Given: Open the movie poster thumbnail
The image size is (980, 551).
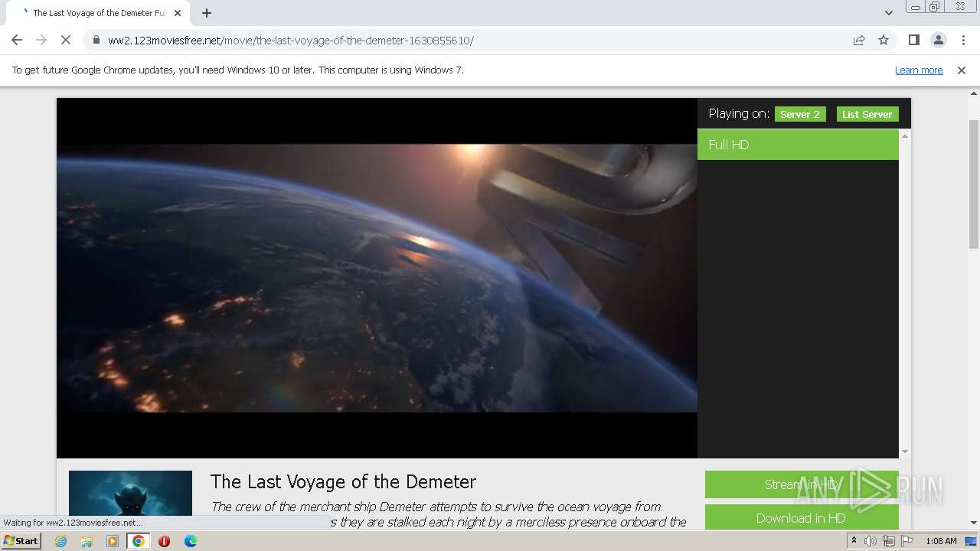Looking at the screenshot, I should pos(130,493).
